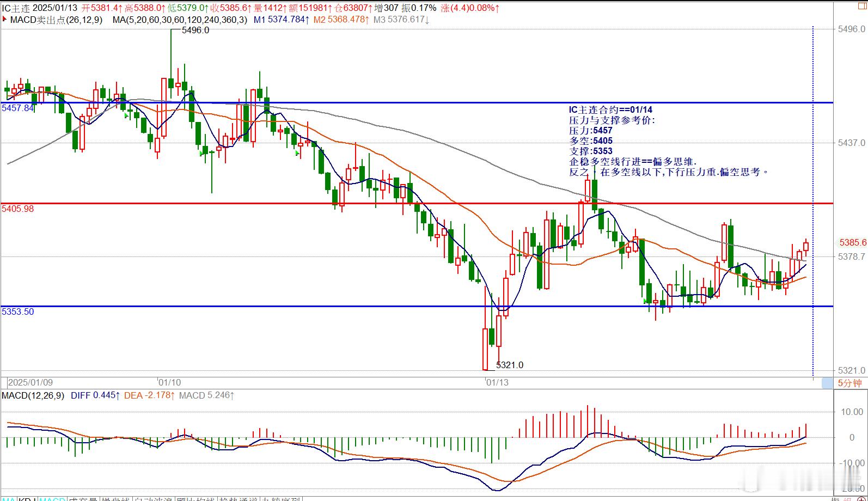Screen dimensions: 868x501
Task: Click the 10.00 MACD axis label
Action: click(x=853, y=412)
